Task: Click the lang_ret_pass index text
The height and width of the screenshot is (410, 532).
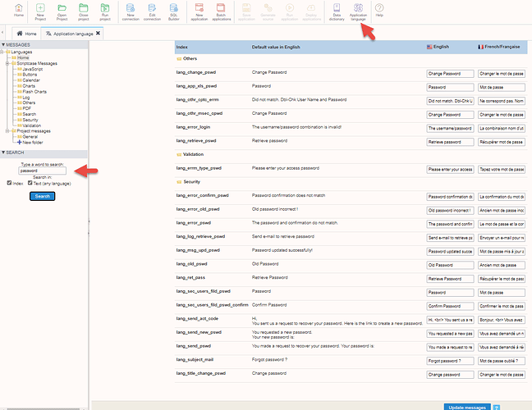Action: [190, 277]
